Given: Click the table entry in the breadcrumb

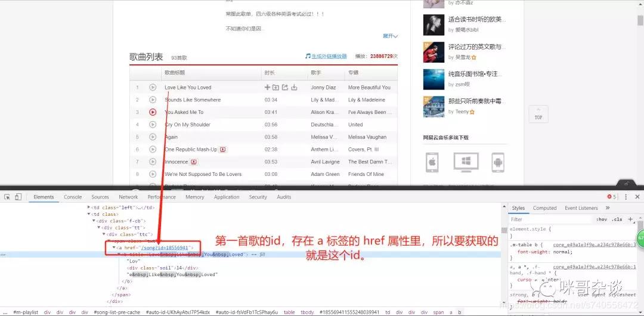Looking at the screenshot, I should tap(289, 312).
